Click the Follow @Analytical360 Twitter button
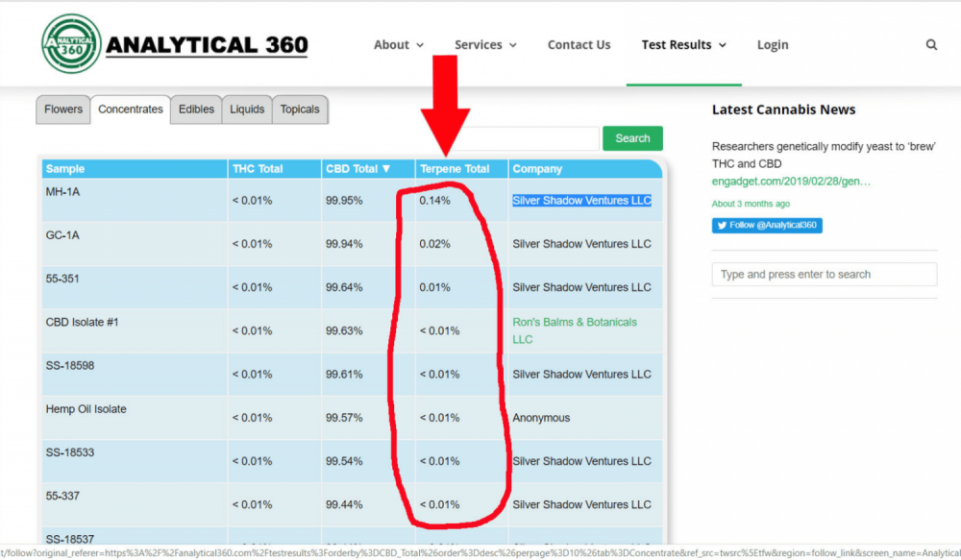The height and width of the screenshot is (560, 961). tap(767, 225)
